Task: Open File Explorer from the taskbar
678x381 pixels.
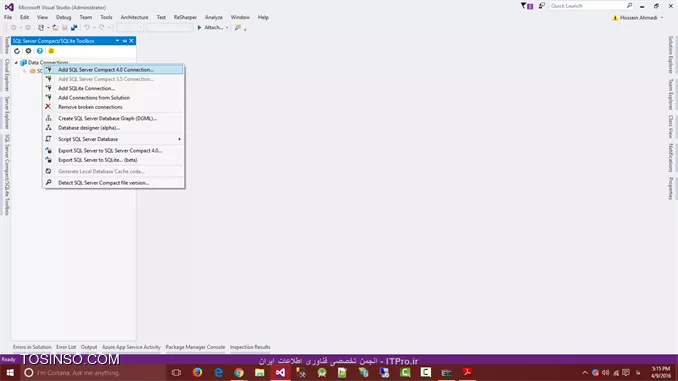Action: [x=259, y=372]
